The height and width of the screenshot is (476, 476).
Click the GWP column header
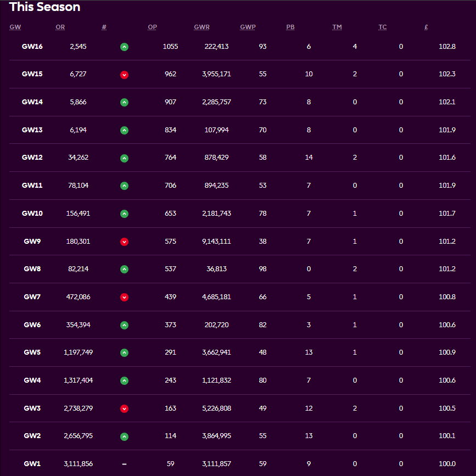point(248,27)
